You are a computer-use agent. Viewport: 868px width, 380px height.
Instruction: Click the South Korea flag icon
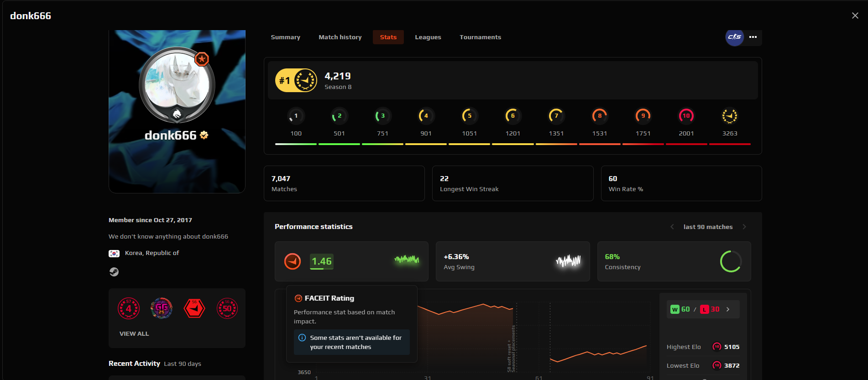[x=114, y=253]
